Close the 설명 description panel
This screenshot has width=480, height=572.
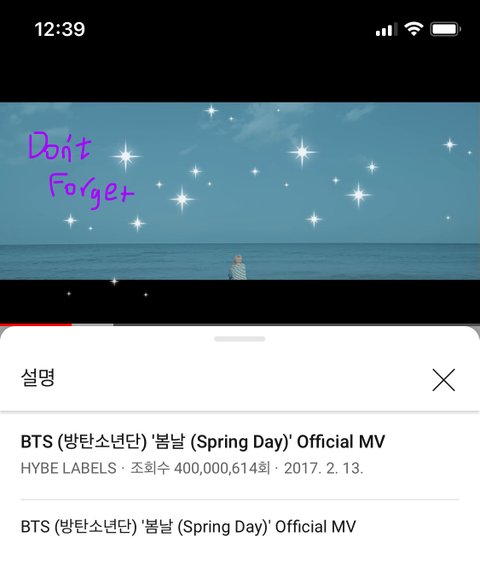(444, 380)
